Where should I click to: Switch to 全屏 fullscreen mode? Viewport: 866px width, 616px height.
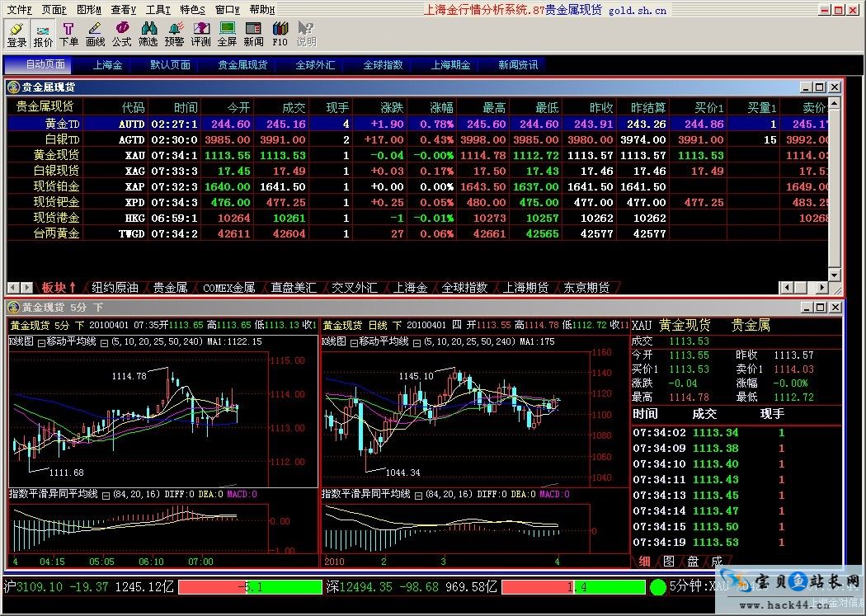[x=227, y=34]
